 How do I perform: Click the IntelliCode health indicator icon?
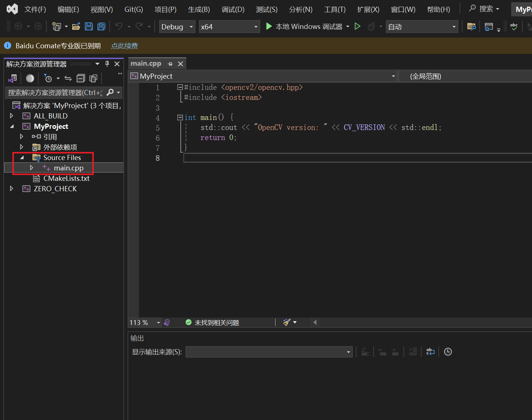[x=167, y=322]
